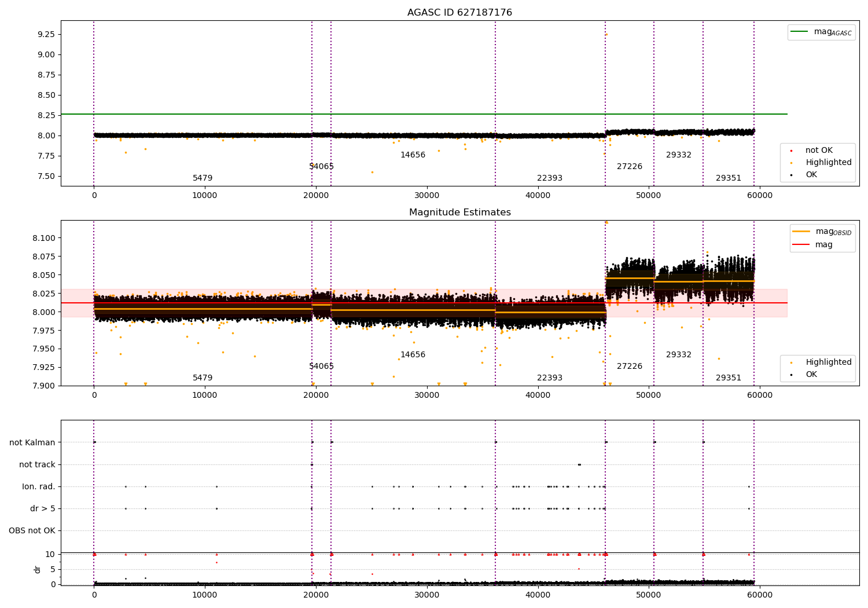The width and height of the screenshot is (868, 608).
Task: Click OBSID label 54065 in Magnitude Estimates plot
Action: pos(322,367)
